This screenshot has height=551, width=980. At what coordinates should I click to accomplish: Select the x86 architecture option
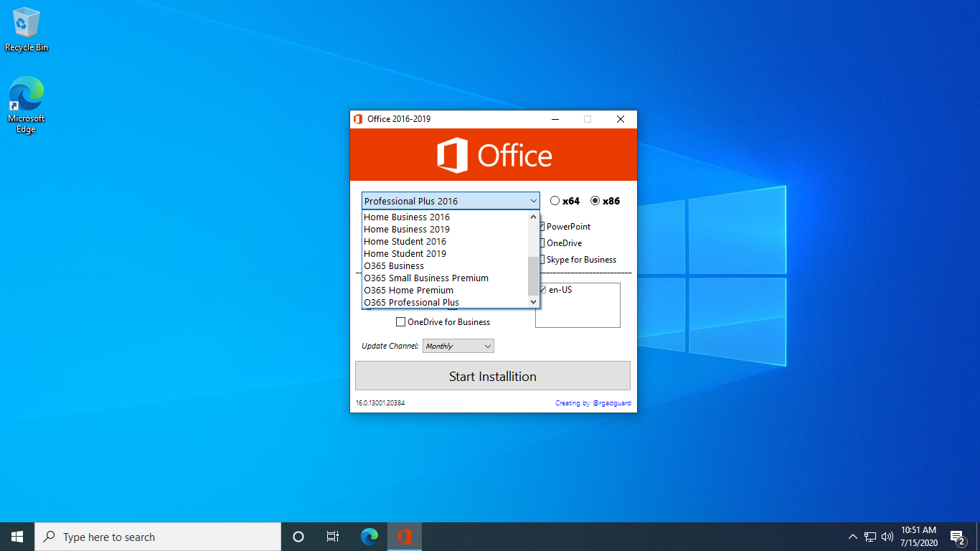605,201
